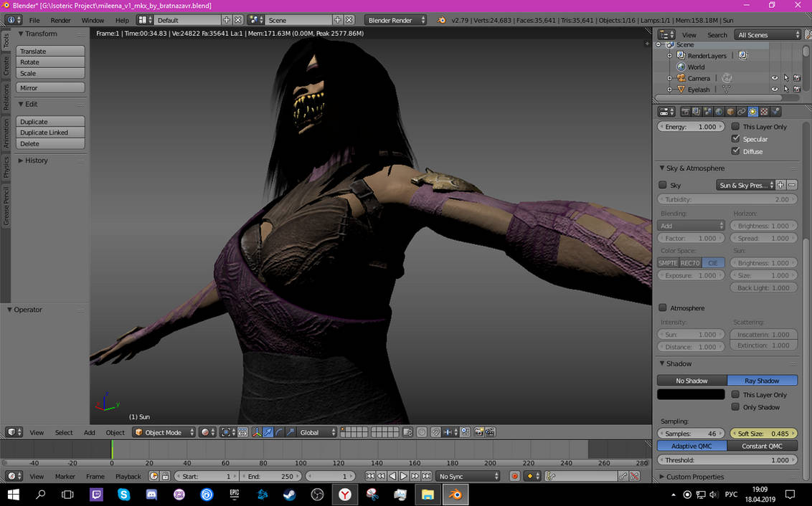Image resolution: width=812 pixels, height=506 pixels.
Task: Click the lock time to other windows icon
Action: pyautogui.click(x=165, y=476)
